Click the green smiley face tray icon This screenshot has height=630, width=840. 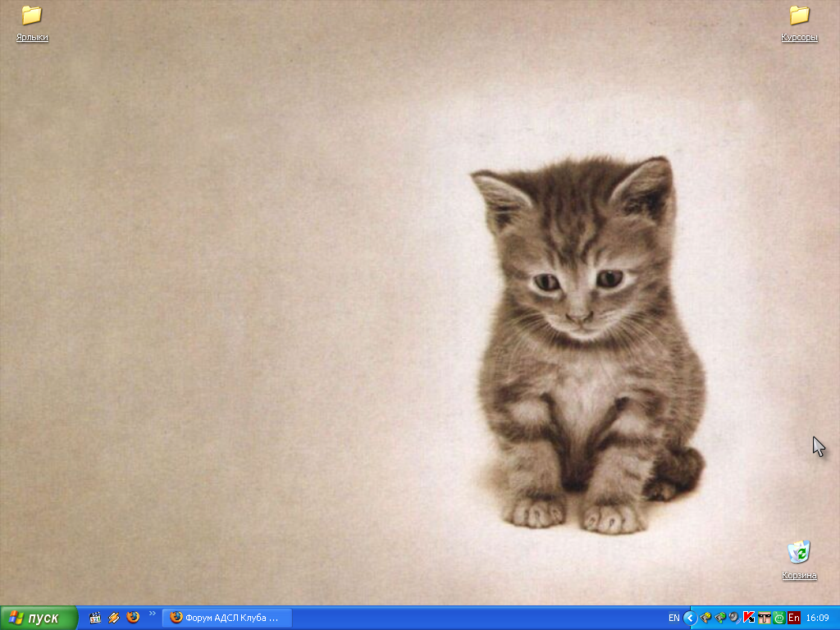pos(778,618)
